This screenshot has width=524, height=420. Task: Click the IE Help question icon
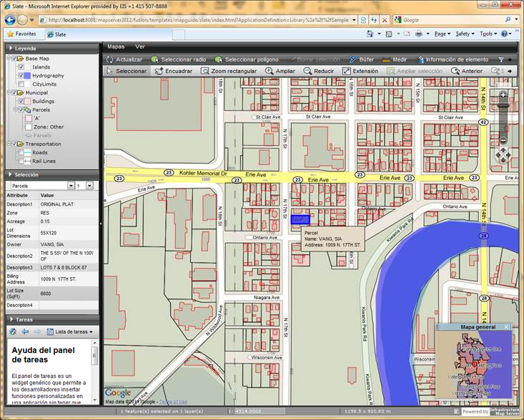coord(504,34)
